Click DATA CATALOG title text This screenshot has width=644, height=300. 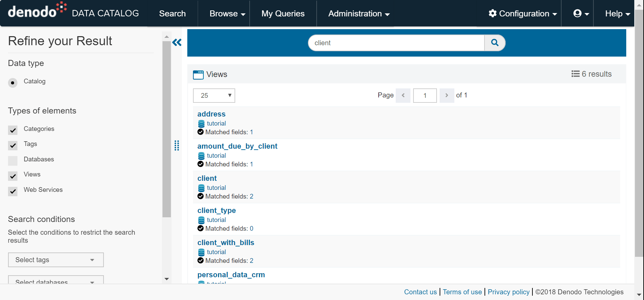[x=105, y=13]
